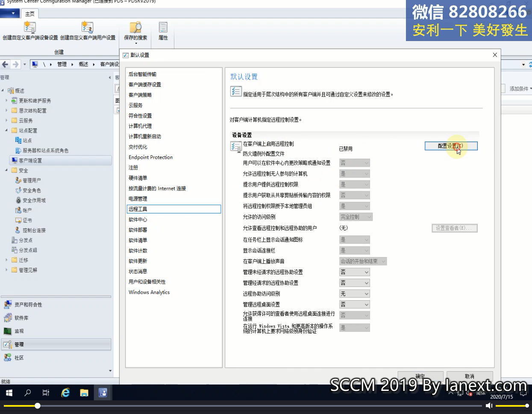Open the 证书 node
The height and width of the screenshot is (414, 532).
pyautogui.click(x=27, y=220)
